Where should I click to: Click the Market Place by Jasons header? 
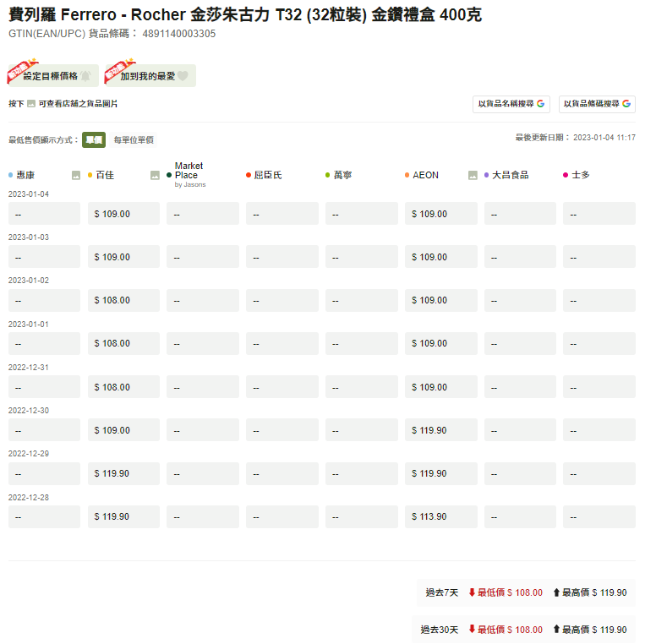[x=190, y=174]
